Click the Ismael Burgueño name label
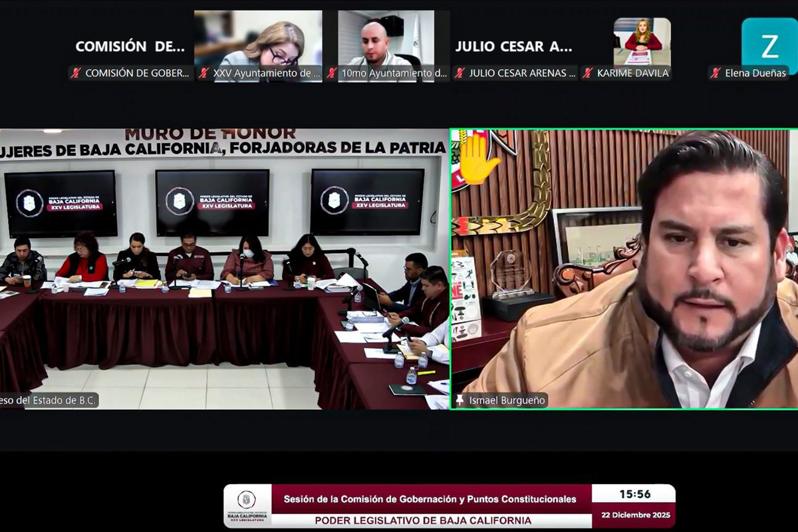This screenshot has height=532, width=798. point(507,400)
